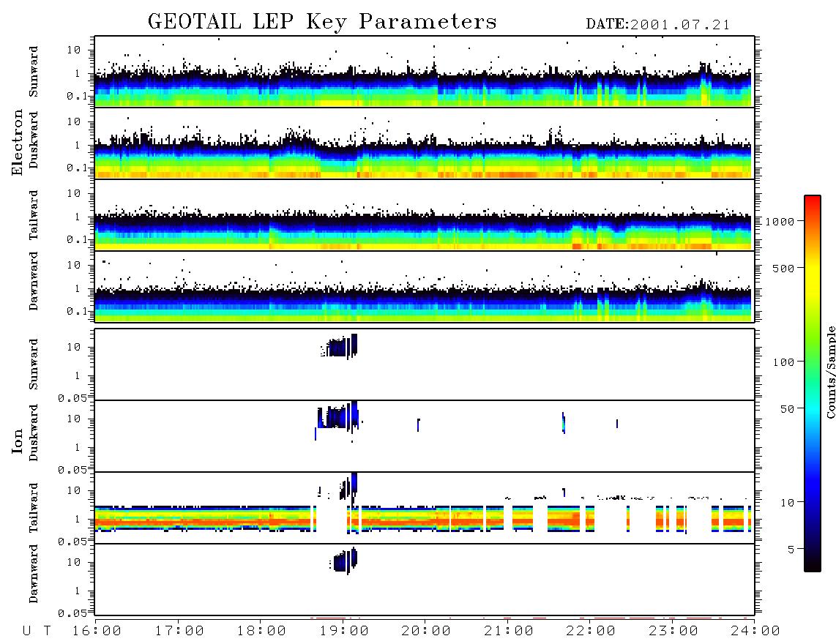This screenshot has height=644, width=836.
Task: Click the Electron Dawnward spectrogram panel
Action: point(425,286)
